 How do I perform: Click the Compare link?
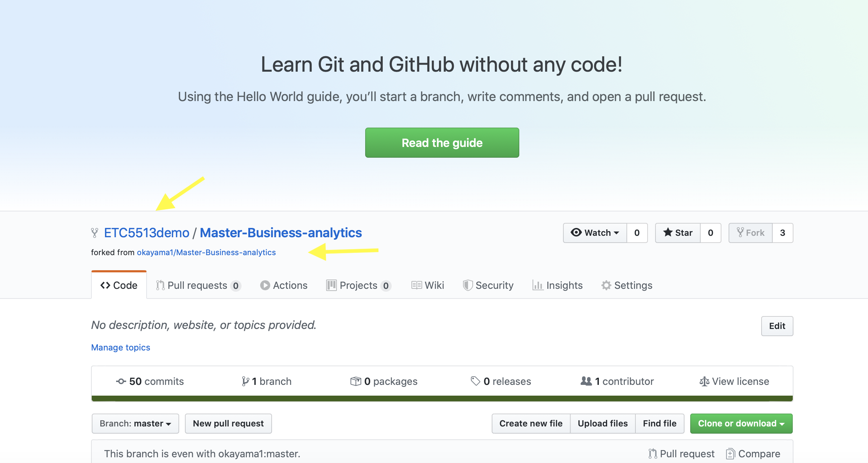pyautogui.click(x=753, y=454)
